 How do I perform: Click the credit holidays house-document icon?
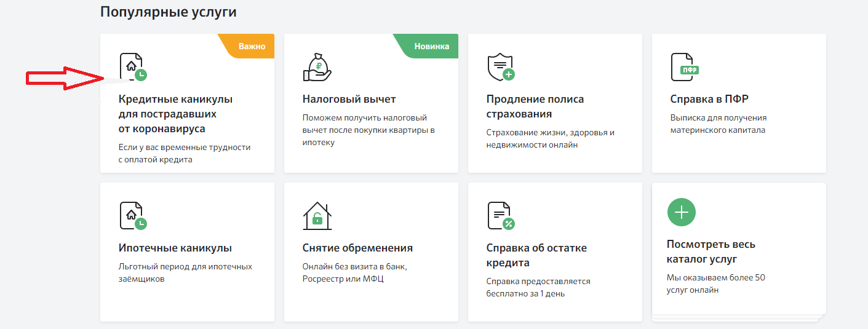[x=133, y=67]
